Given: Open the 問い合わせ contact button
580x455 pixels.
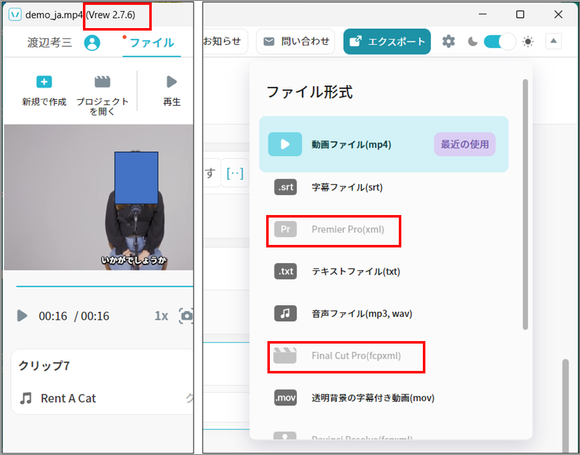Looking at the screenshot, I should [295, 41].
